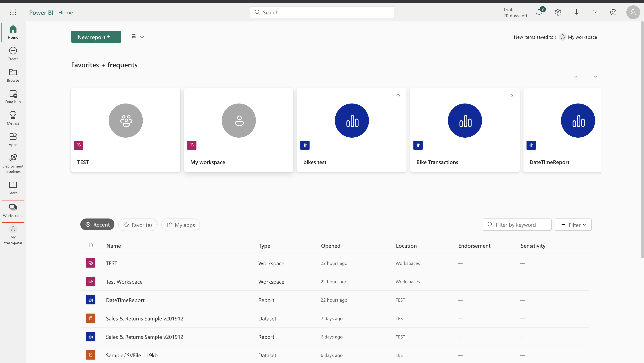644x363 pixels.
Task: Expand the layout view dropdown next to New report
Action: pyautogui.click(x=138, y=37)
